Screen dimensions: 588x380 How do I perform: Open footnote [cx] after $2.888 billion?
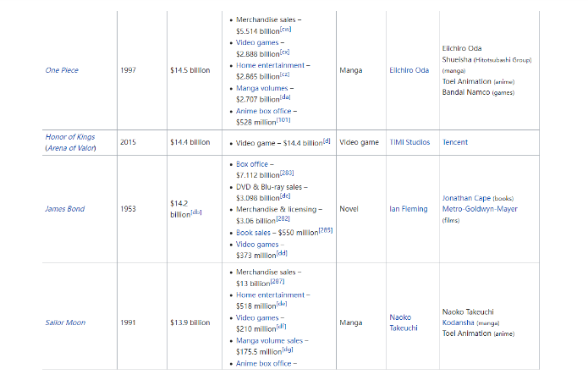[284, 52]
